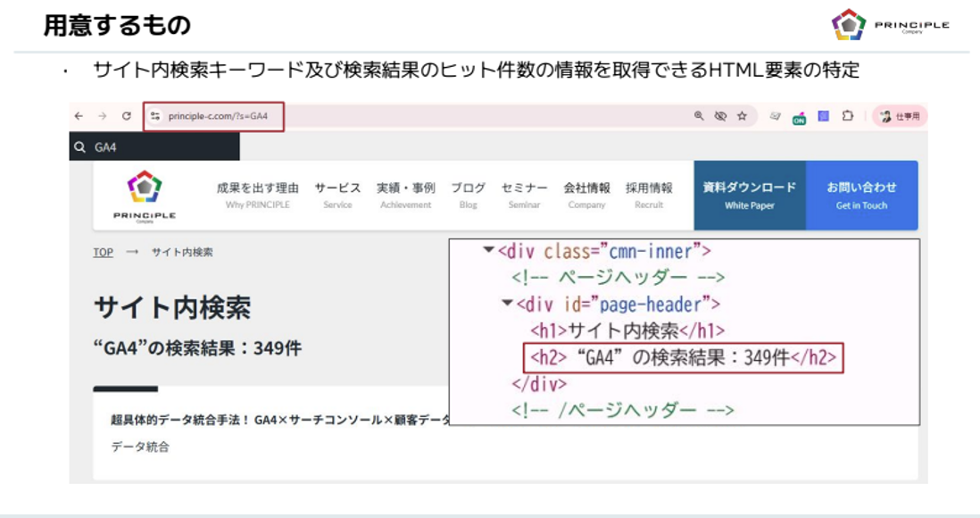980x518 pixels.
Task: Click the crossed-out eye icon in address bar
Action: pos(720,116)
